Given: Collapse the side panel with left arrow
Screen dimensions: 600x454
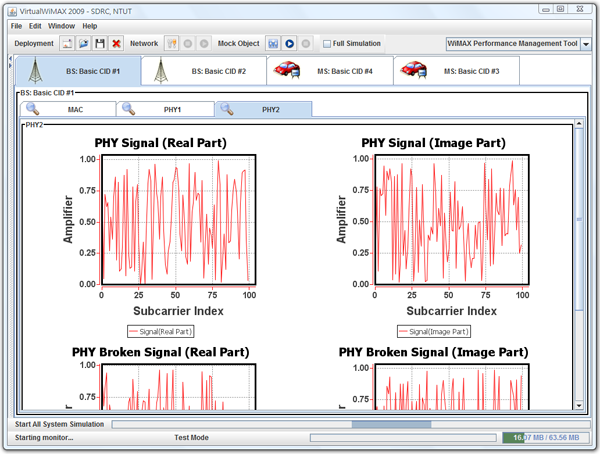Looking at the screenshot, I should tap(10, 59).
